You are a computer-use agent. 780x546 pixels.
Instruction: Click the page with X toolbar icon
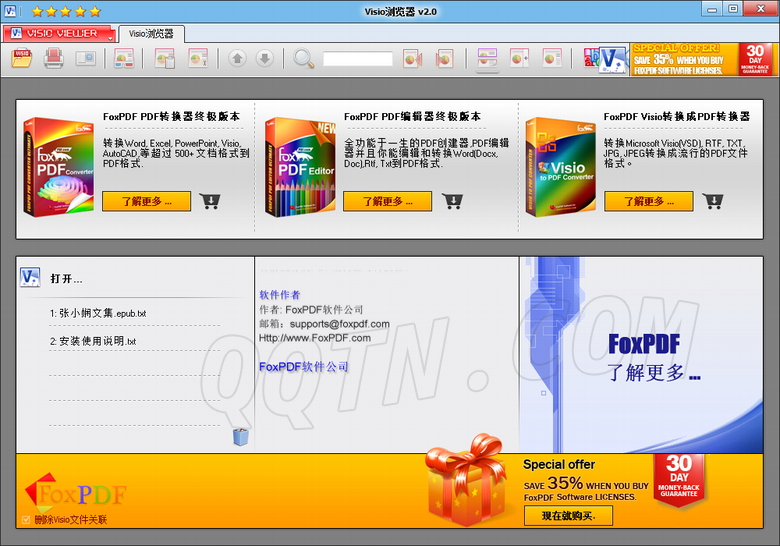[198, 58]
